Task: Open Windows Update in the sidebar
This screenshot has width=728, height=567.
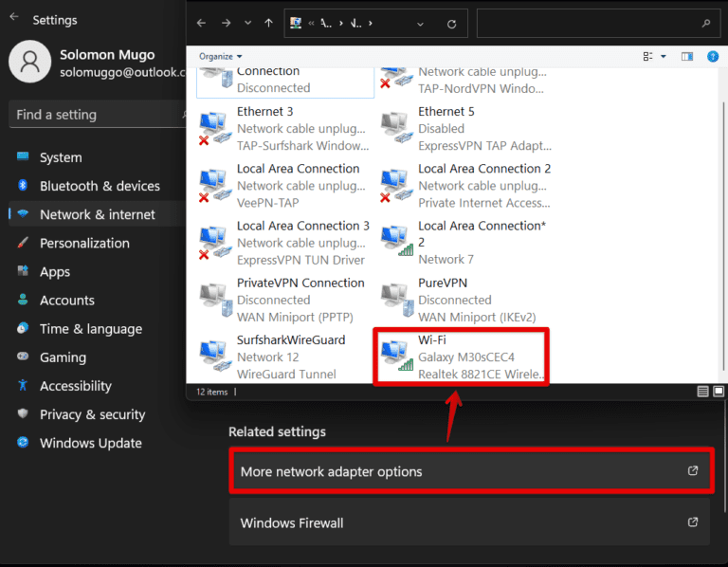Action: click(90, 443)
